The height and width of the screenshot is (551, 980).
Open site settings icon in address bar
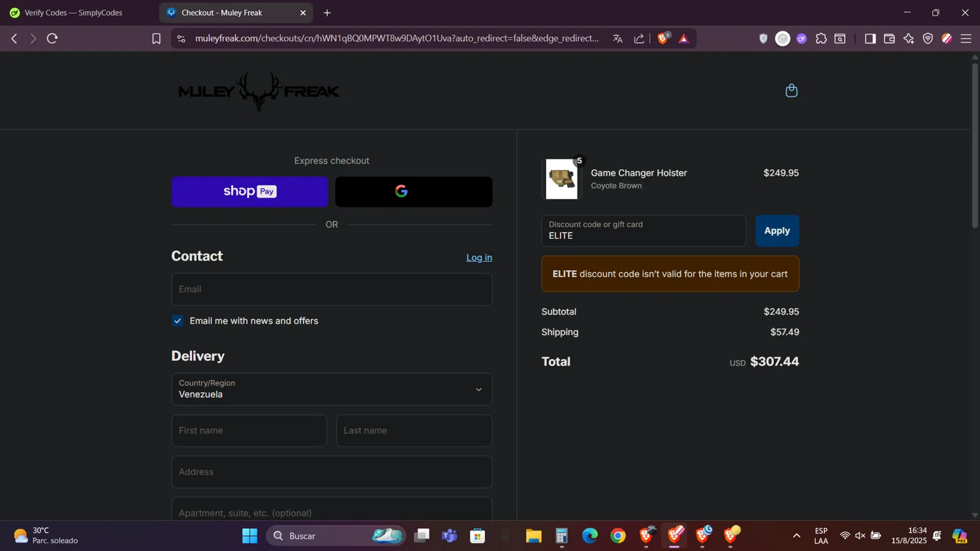click(x=182, y=39)
